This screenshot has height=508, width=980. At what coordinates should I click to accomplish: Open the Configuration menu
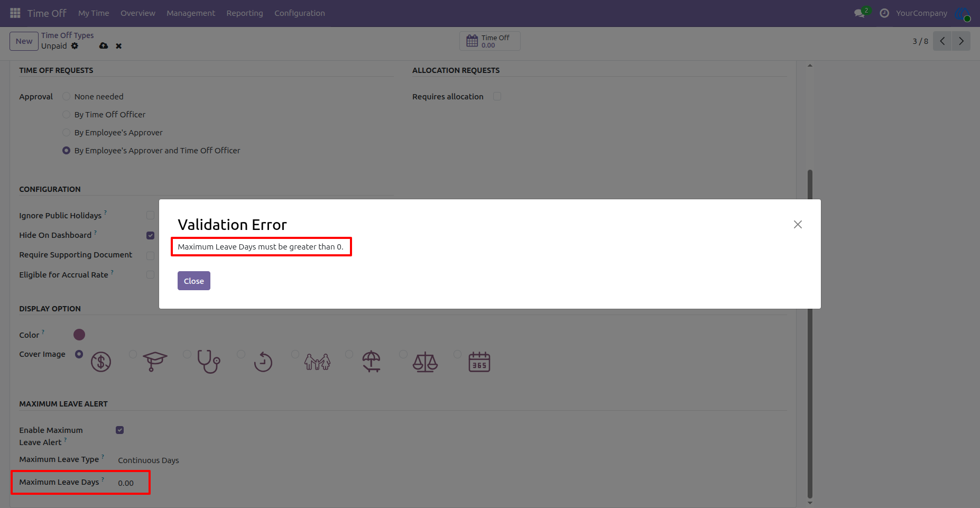coord(300,13)
